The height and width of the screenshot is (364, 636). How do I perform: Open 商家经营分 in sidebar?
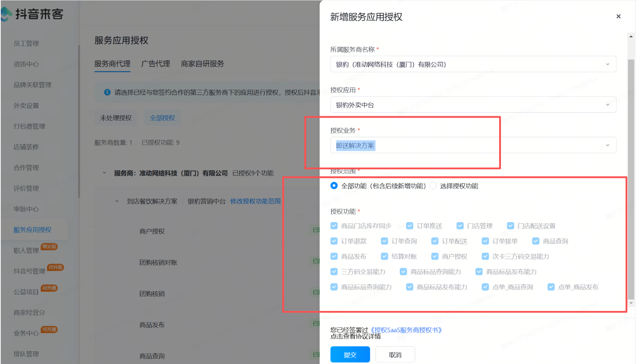[29, 313]
